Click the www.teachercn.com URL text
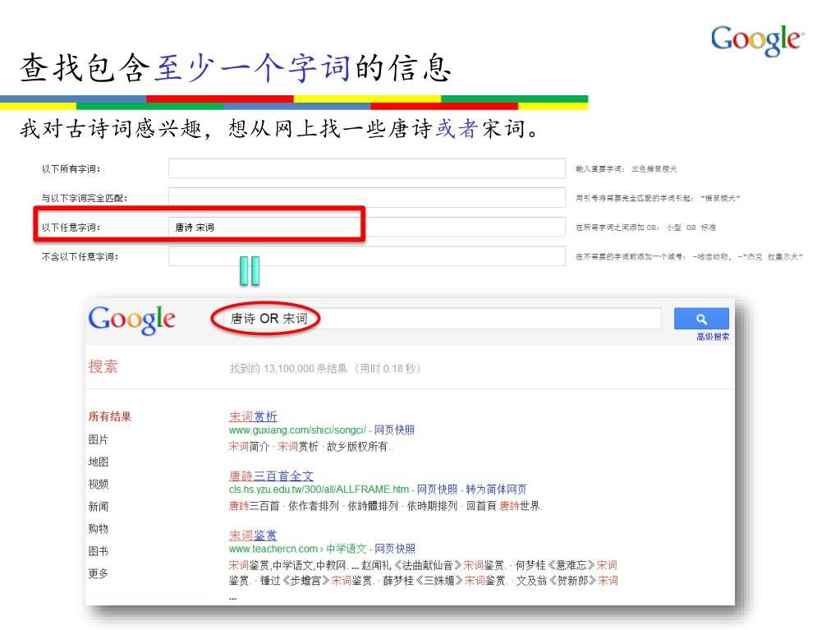Image resolution: width=840 pixels, height=630 pixels. (x=273, y=550)
